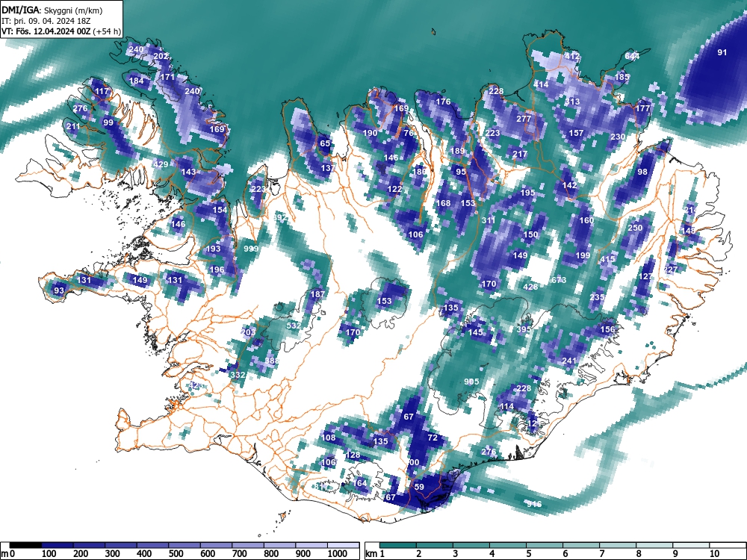The image size is (747, 560).
Task: Click the visibility value '412'
Action: click(x=572, y=56)
